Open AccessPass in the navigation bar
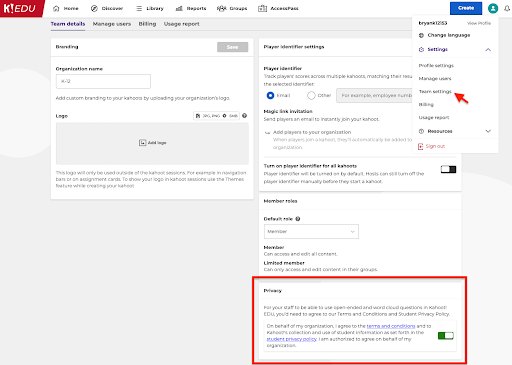The image size is (512, 365). point(278,8)
